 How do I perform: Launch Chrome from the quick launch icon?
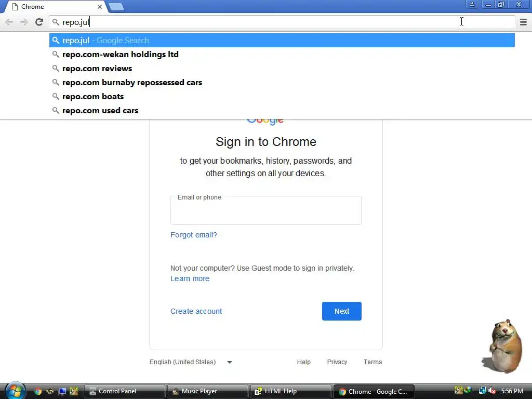pyautogui.click(x=38, y=391)
